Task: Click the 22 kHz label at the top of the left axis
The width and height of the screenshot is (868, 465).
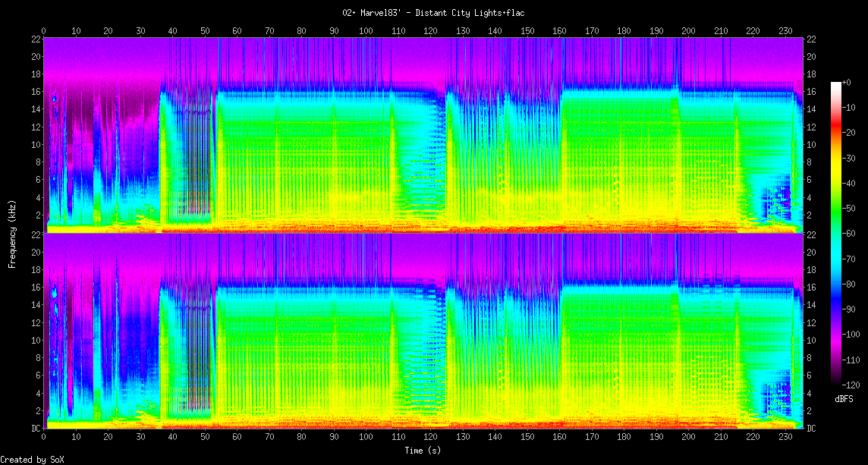Action: [x=36, y=39]
